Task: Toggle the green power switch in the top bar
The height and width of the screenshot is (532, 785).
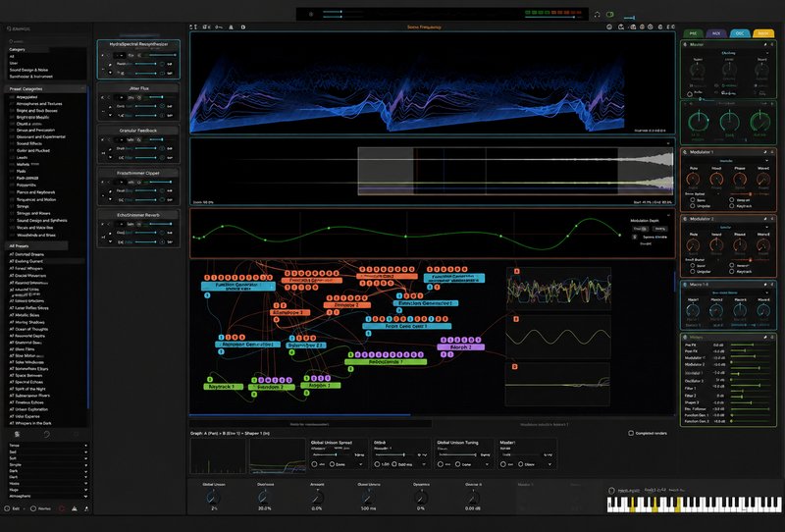Action: (x=610, y=15)
